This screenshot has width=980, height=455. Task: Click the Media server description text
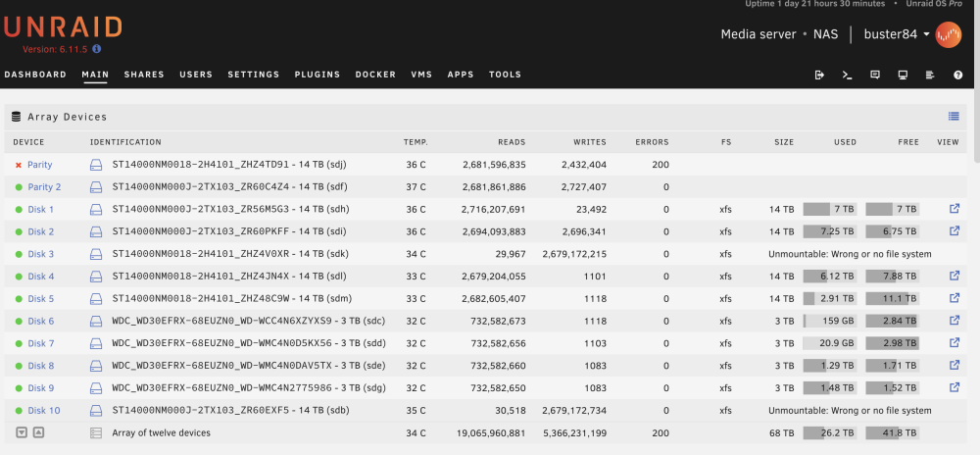coord(759,34)
